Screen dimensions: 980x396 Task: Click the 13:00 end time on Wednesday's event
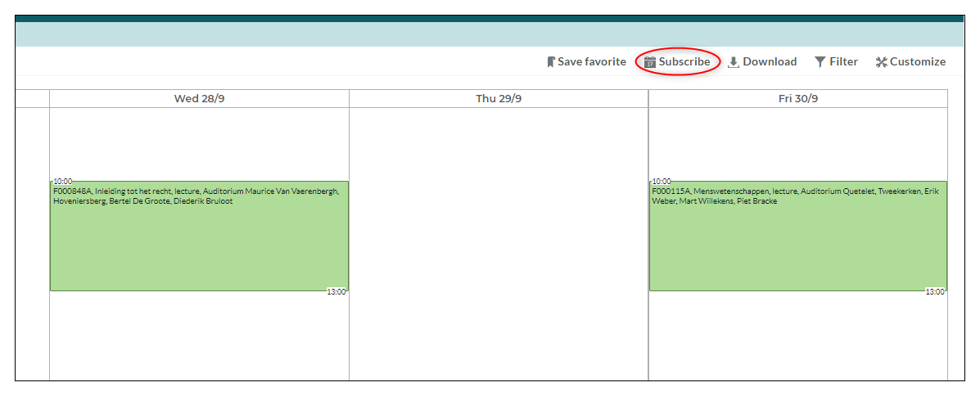(x=336, y=292)
